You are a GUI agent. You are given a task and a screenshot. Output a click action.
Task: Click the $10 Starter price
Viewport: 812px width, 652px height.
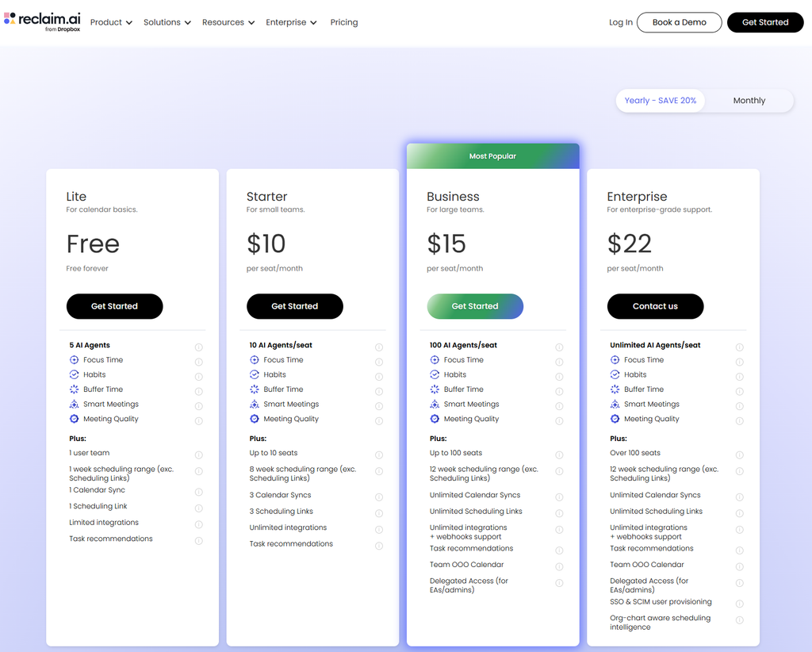(x=266, y=244)
